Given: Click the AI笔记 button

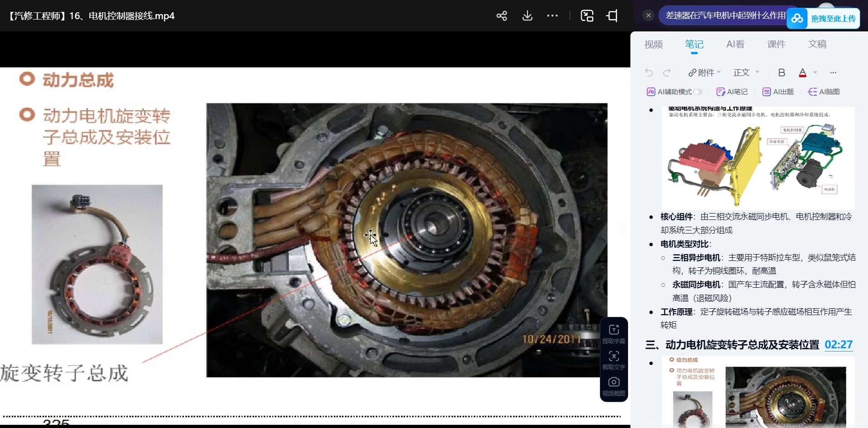Looking at the screenshot, I should (732, 92).
